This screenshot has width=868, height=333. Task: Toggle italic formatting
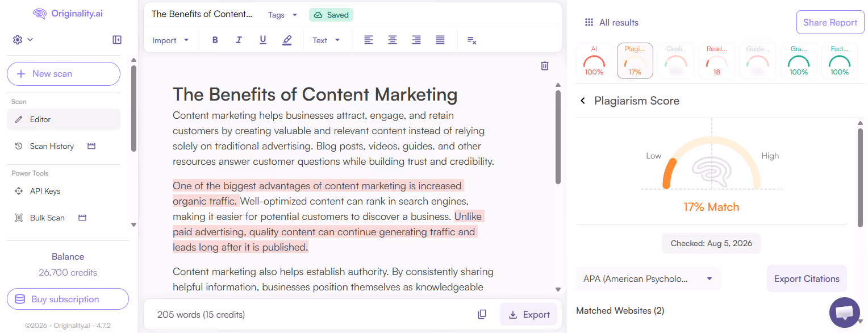click(239, 40)
